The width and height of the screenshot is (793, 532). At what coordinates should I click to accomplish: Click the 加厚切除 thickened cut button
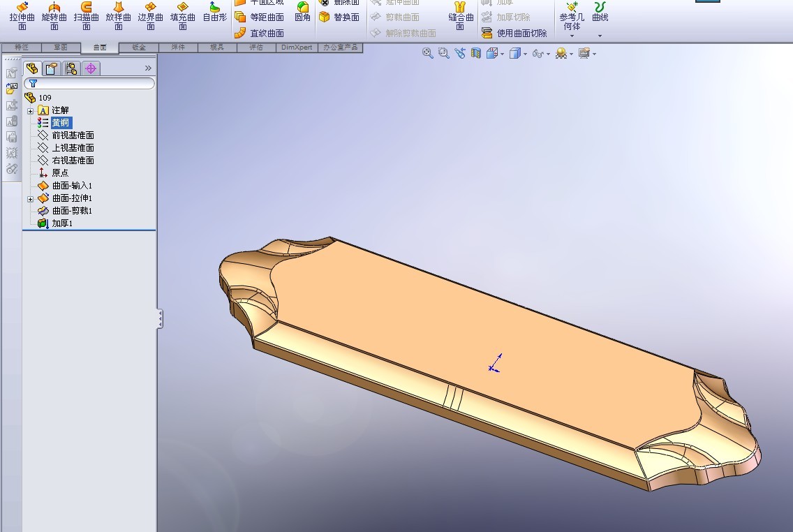[505, 17]
